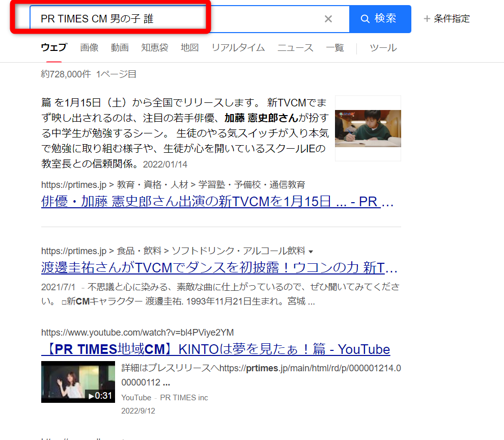
Task: Open the 俳優・加藤 憲史郎さん出演の新TVCM result link
Action: (217, 202)
